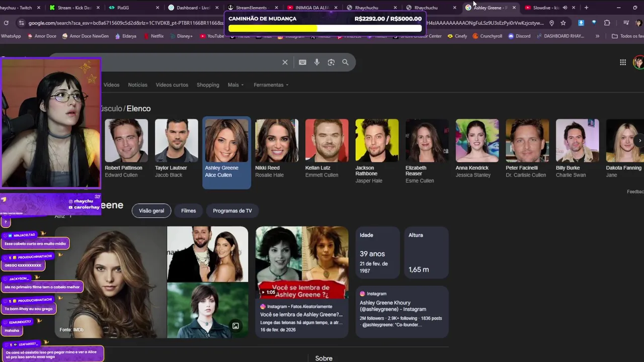Click the location pin icon in address bar
644x362 pixels.
tap(551, 23)
